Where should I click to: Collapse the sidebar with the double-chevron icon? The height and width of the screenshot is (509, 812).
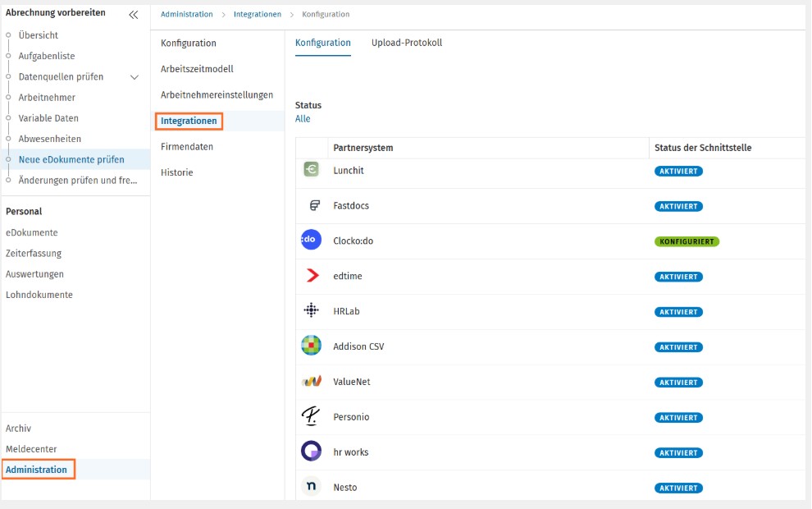tap(134, 15)
